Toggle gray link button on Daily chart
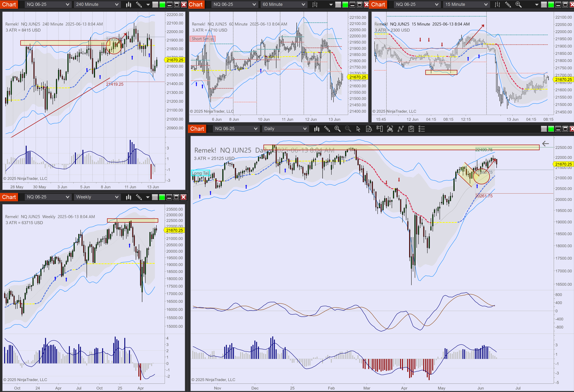Viewport: 574px width, 392px height. (x=544, y=129)
